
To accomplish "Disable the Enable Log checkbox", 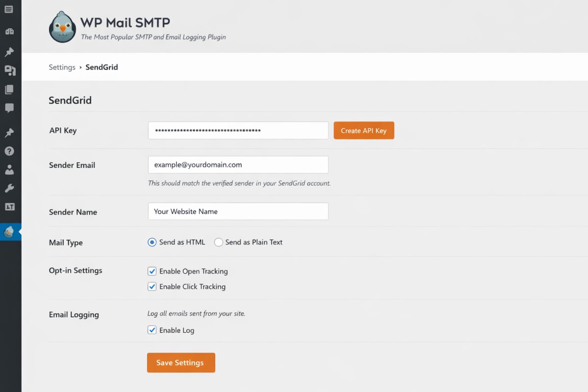I will (152, 330).
